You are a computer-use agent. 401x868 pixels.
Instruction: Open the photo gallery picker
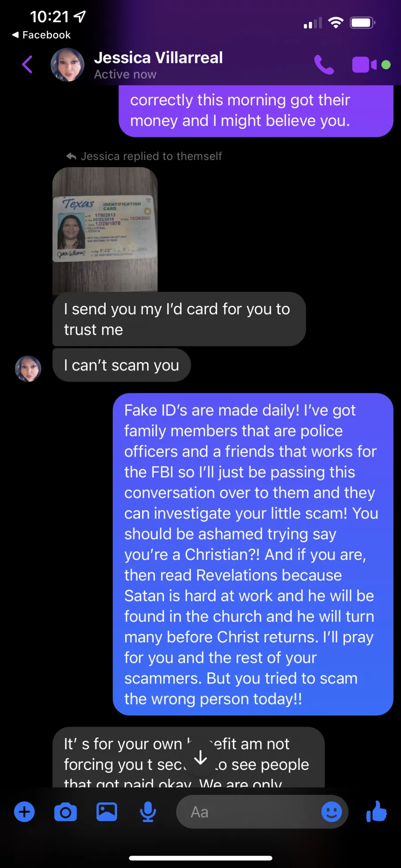(x=107, y=812)
